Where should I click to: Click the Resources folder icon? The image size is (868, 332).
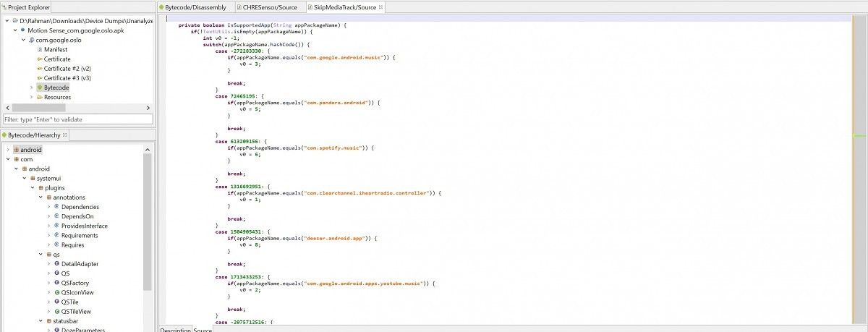[x=39, y=97]
